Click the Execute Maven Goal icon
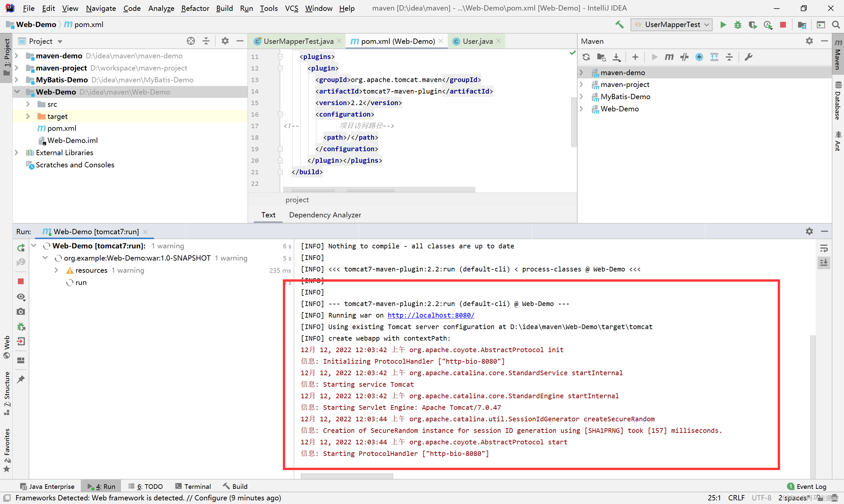The image size is (844, 504). click(669, 57)
